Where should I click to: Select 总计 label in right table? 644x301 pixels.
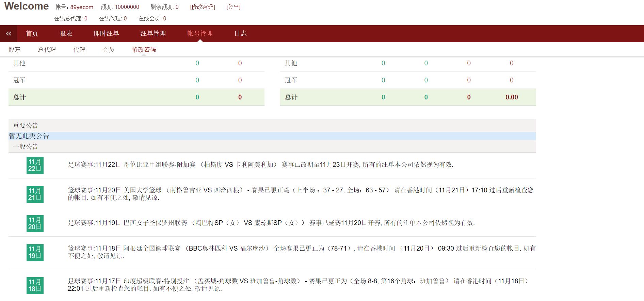(291, 97)
